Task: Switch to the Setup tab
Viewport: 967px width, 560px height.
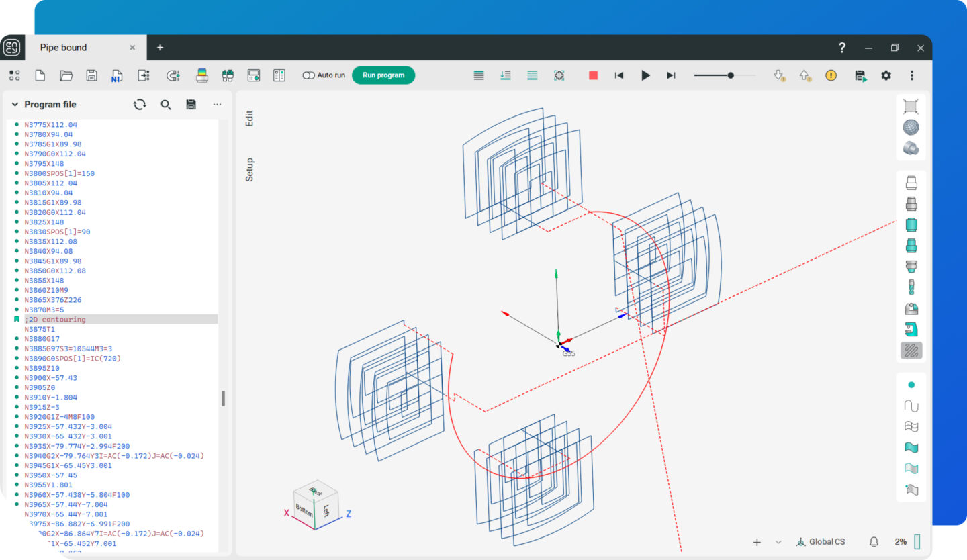Action: 250,170
